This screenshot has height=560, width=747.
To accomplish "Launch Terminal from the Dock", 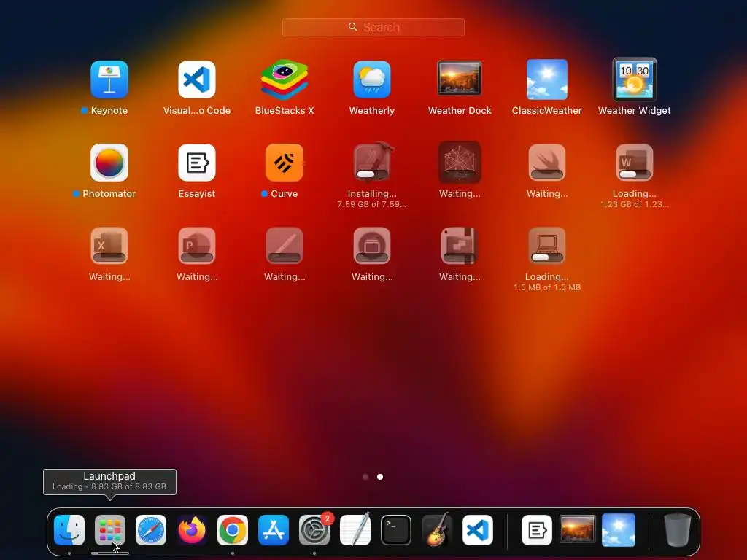I will coord(396,530).
